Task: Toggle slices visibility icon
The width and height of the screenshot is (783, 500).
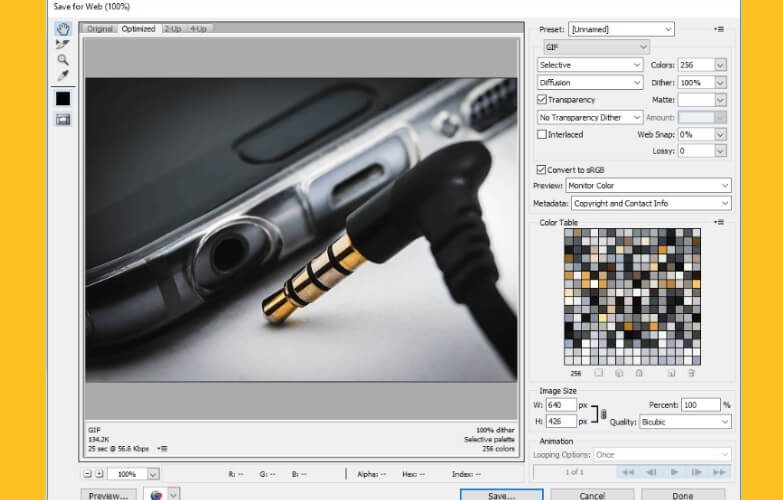Action: (x=63, y=119)
